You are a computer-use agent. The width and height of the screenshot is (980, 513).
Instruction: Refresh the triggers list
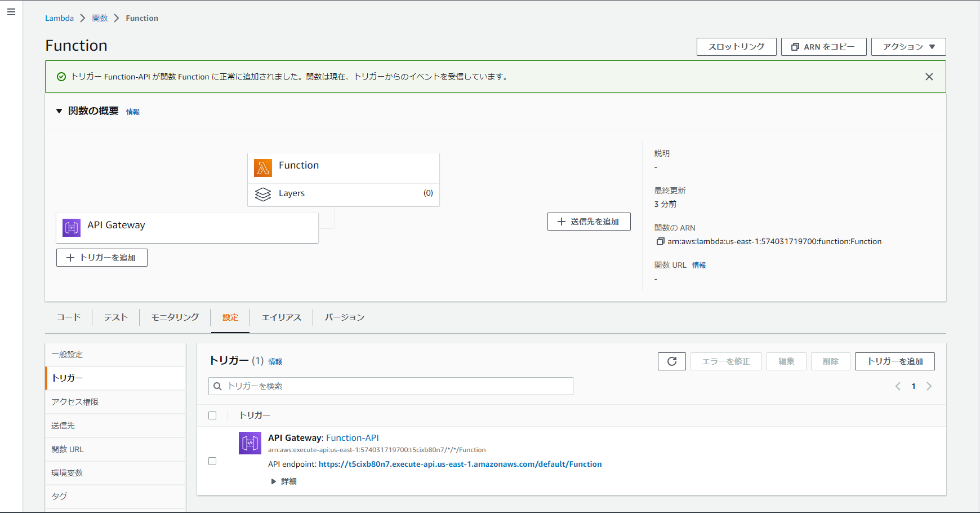(x=671, y=361)
